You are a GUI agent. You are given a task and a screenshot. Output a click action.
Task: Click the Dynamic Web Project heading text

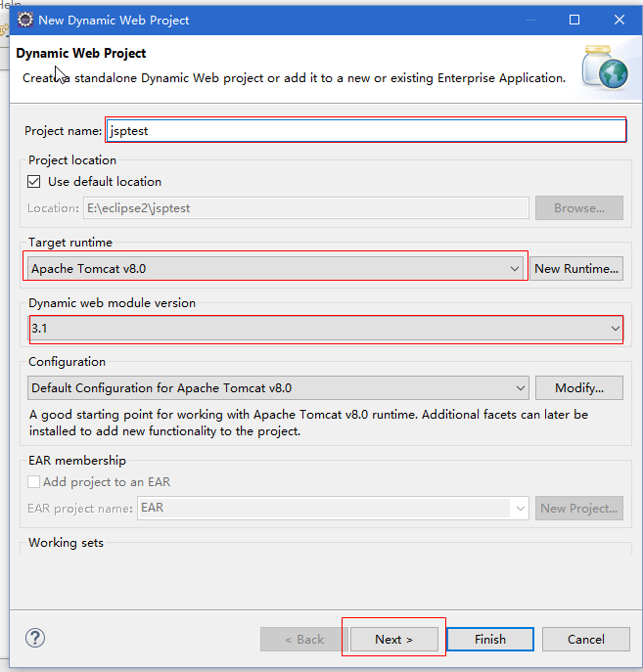(81, 53)
